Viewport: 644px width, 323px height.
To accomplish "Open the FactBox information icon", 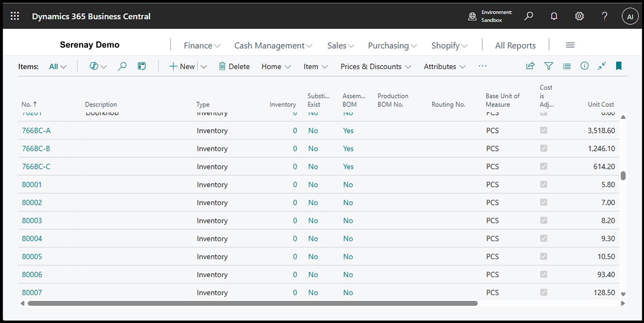I will (584, 66).
